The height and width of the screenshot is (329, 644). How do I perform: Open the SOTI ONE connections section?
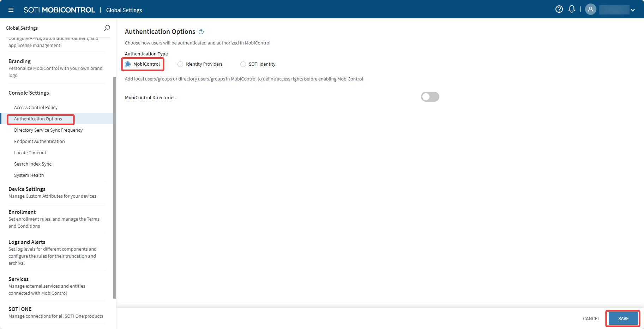pos(20,309)
